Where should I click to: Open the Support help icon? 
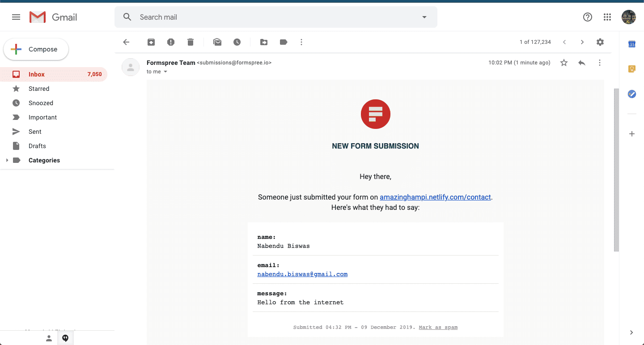(588, 17)
